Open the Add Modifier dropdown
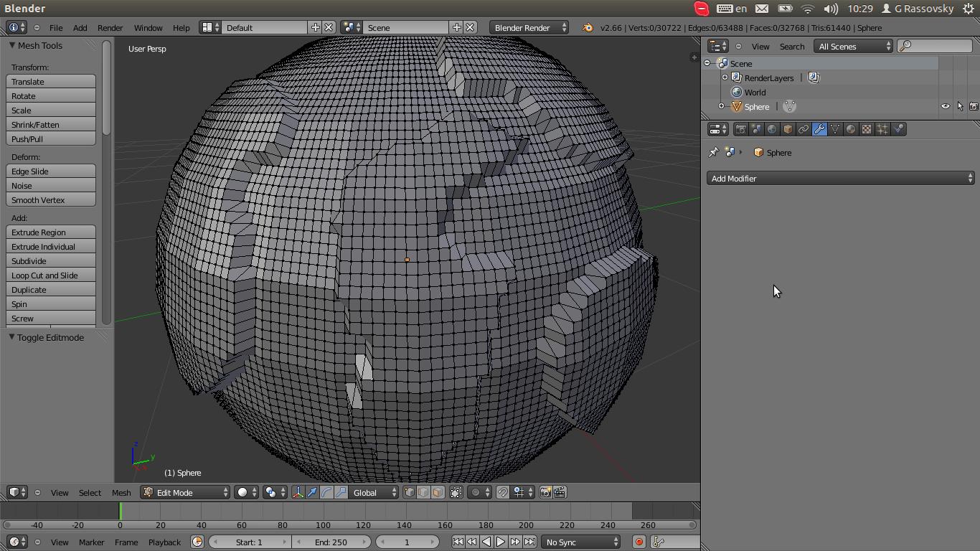The width and height of the screenshot is (980, 551). click(x=839, y=178)
